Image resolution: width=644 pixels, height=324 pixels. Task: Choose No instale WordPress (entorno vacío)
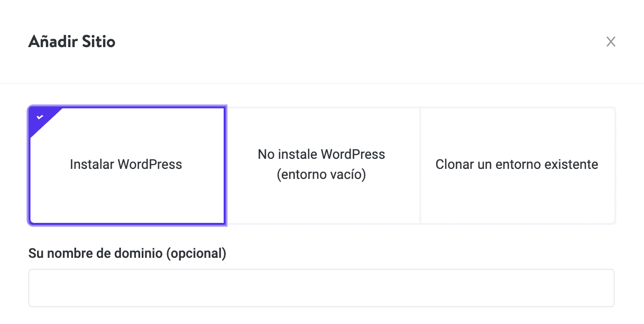(321, 165)
